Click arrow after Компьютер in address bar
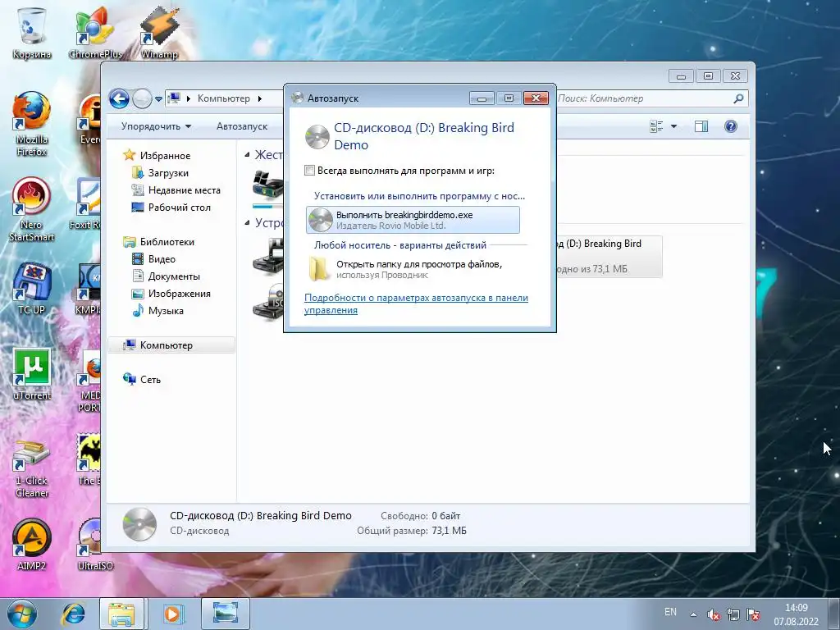840x630 pixels. [260, 98]
